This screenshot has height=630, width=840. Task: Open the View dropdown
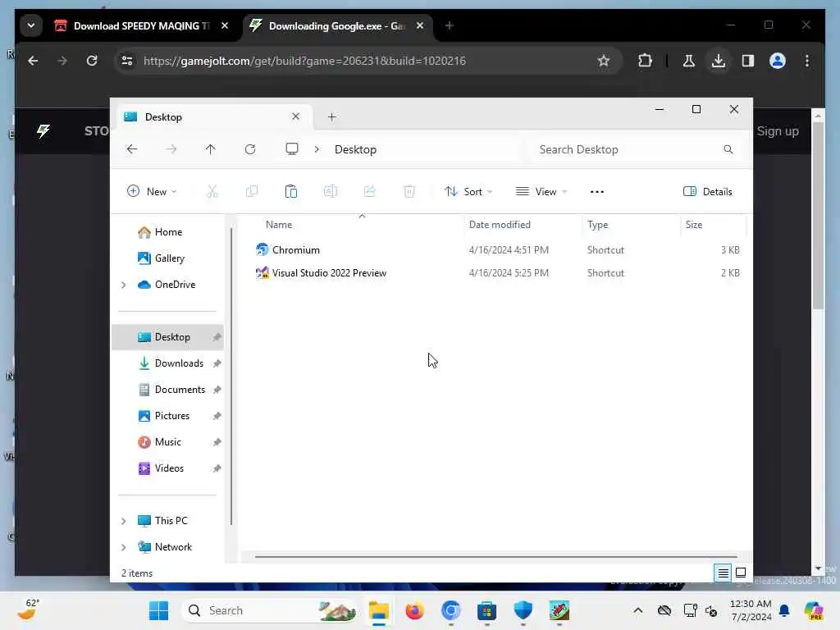pyautogui.click(x=541, y=192)
